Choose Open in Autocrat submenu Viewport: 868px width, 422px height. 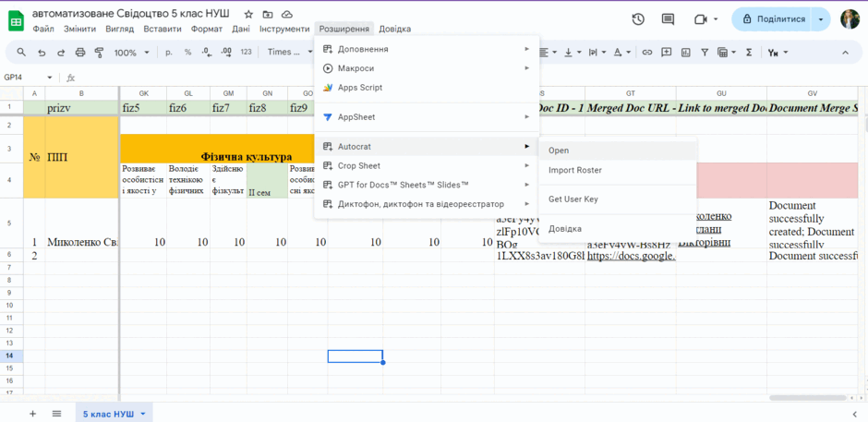coord(617,151)
